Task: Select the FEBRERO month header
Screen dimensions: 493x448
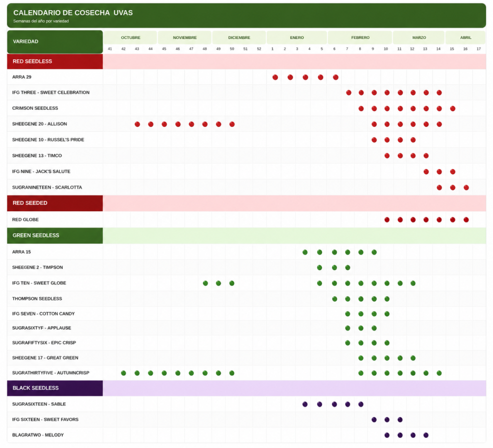Action: (360, 38)
